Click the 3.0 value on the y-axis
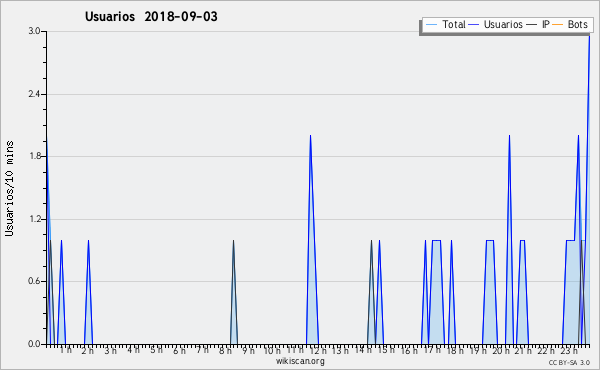Viewport: 600px width, 370px height. 34,31
